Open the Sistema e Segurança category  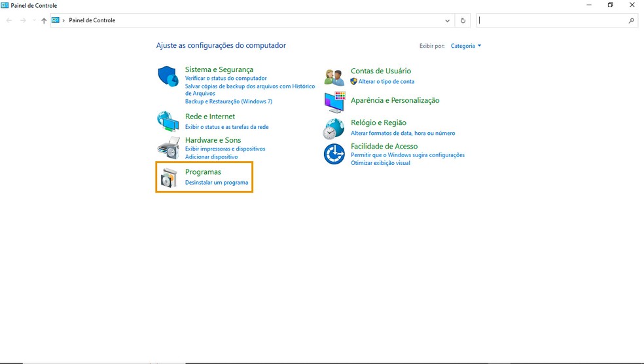pos(219,69)
